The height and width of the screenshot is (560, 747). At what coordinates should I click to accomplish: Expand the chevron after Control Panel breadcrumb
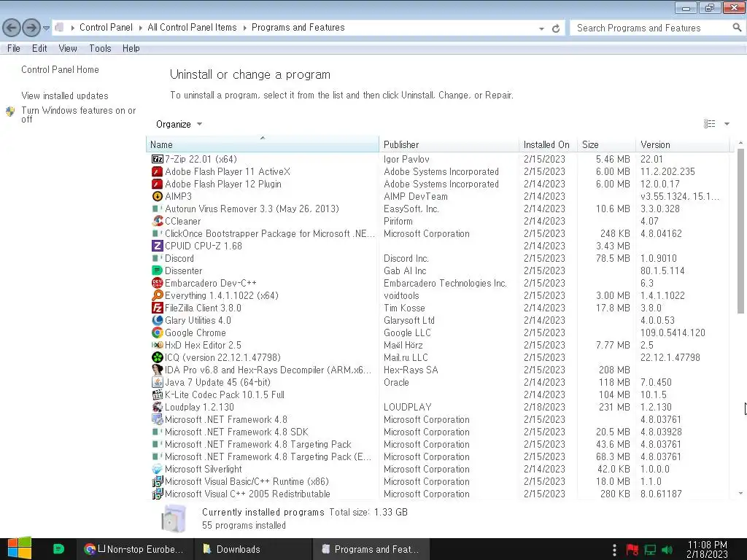click(141, 28)
